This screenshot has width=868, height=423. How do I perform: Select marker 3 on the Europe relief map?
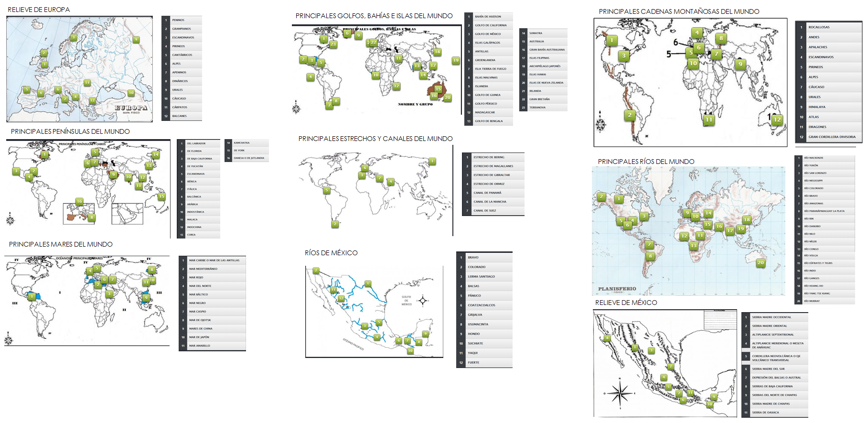click(x=74, y=37)
